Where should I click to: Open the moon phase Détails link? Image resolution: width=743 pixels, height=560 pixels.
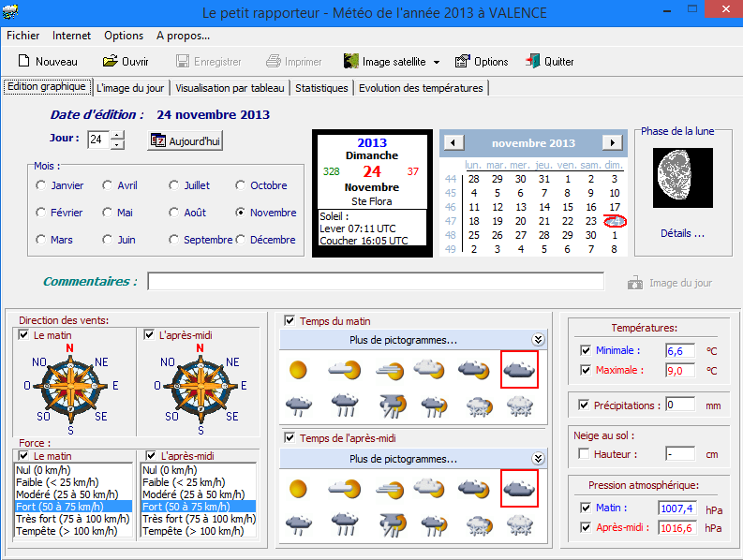tap(682, 233)
